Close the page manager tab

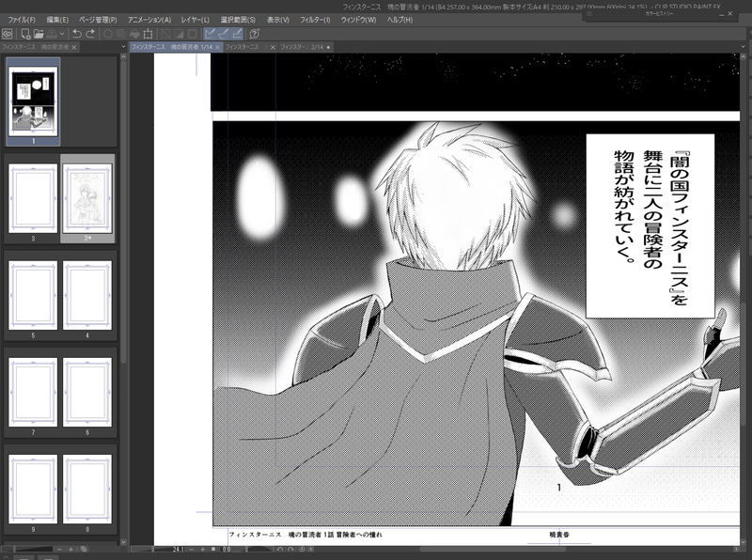(x=74, y=47)
